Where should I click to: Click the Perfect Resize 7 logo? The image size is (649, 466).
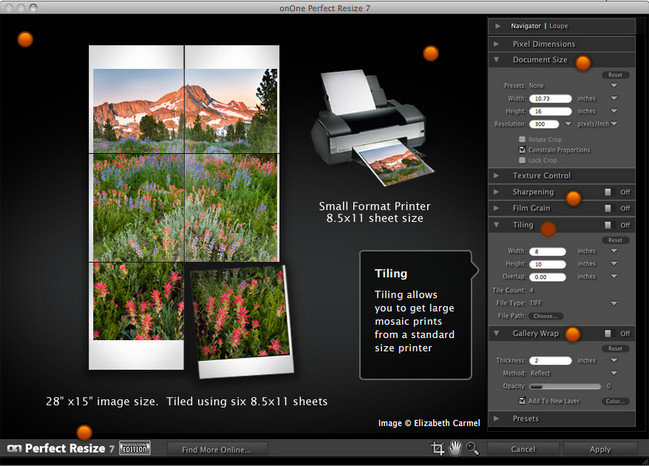click(60, 448)
